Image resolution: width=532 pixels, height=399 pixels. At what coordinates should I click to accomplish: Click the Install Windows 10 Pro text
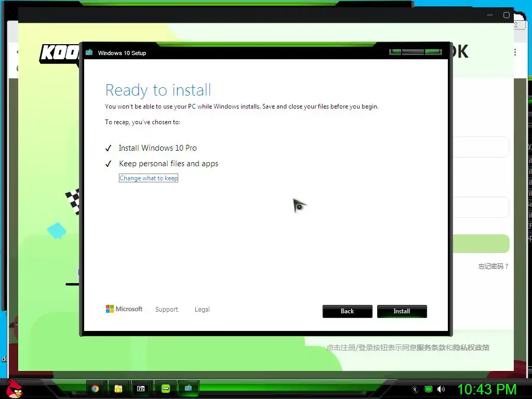158,148
